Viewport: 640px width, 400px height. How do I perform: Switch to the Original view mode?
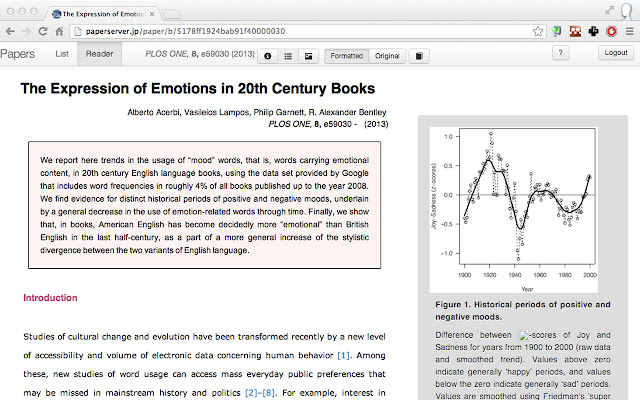click(387, 56)
